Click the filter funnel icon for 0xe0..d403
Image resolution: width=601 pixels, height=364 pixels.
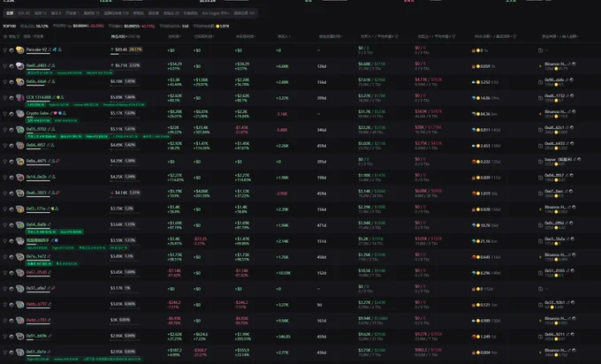click(x=4, y=66)
